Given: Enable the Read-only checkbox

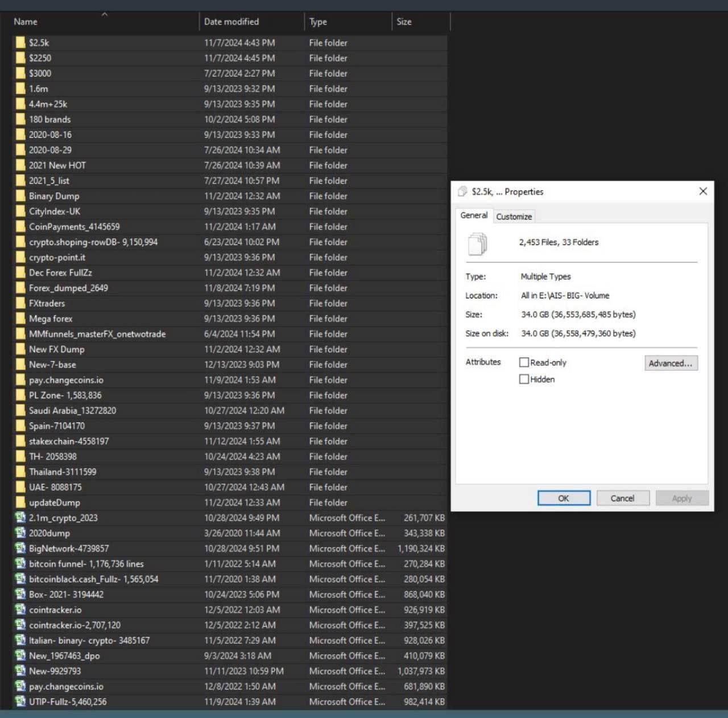Looking at the screenshot, I should (x=524, y=362).
